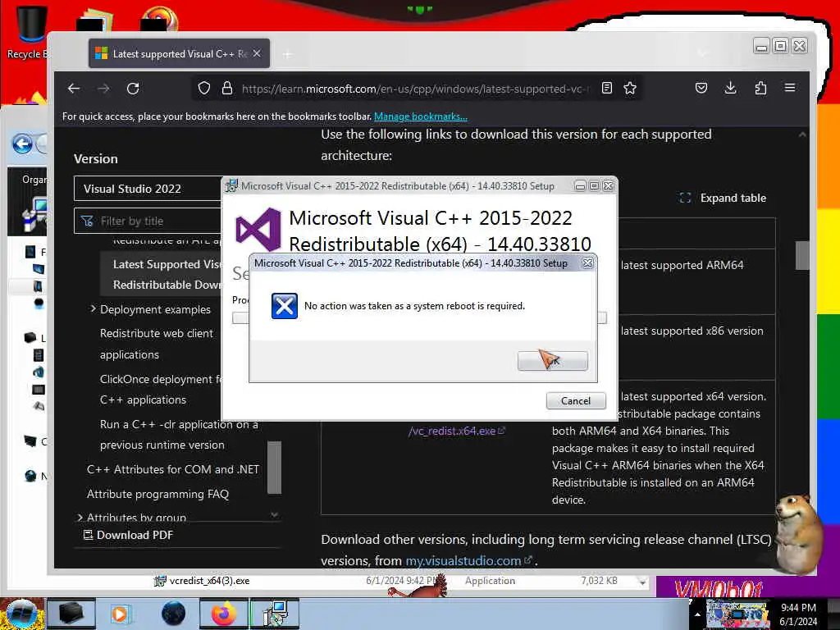
Task: Open the tracking protection shield icon
Action: click(204, 89)
